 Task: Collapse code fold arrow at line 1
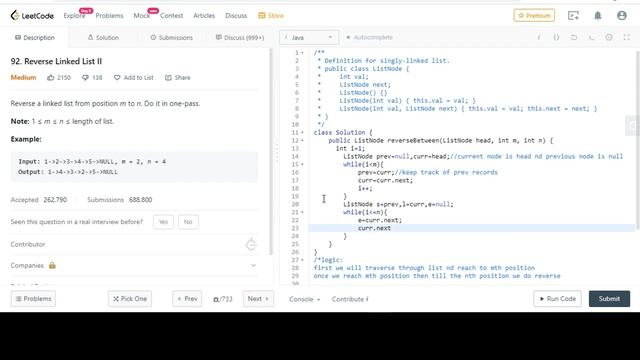coord(302,53)
